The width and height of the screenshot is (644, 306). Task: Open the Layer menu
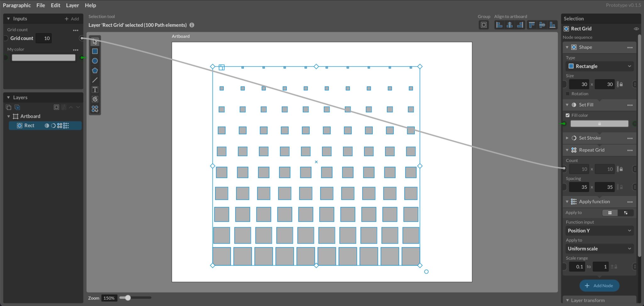click(x=72, y=5)
